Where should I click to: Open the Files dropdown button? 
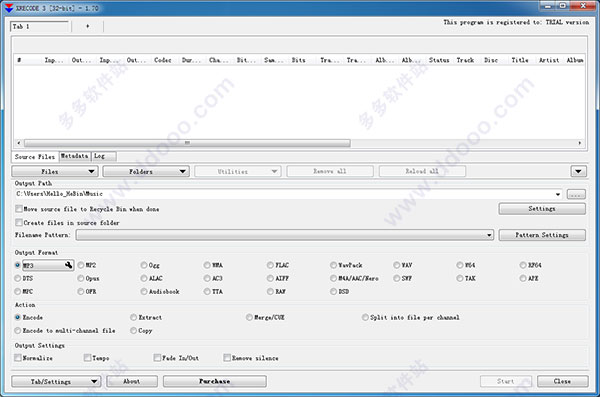click(55, 172)
